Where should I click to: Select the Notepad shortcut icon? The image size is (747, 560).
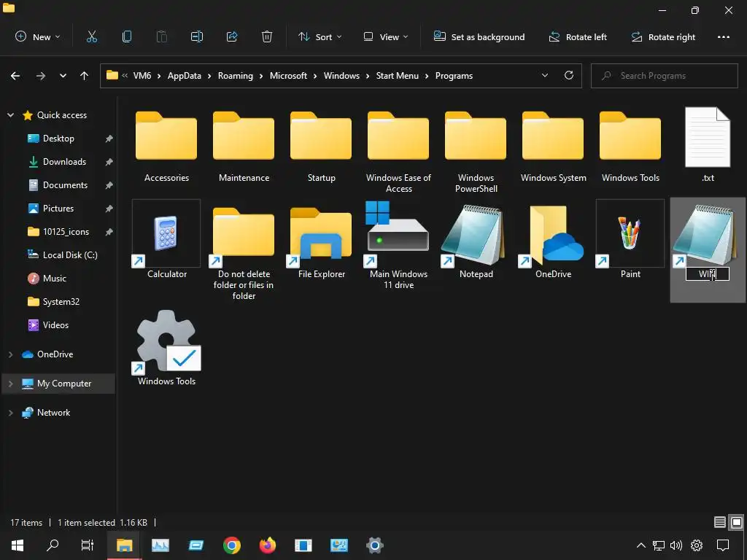(x=476, y=241)
